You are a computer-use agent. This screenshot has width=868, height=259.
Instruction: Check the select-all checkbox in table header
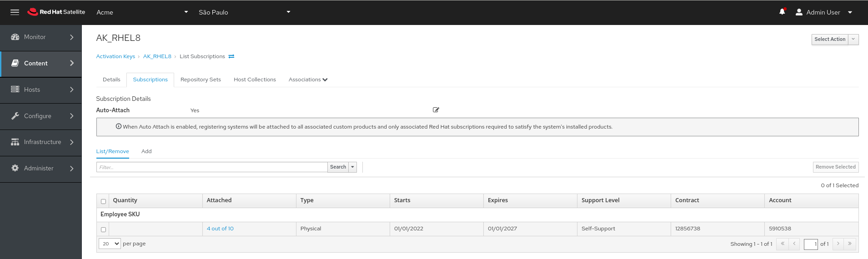coord(103,201)
